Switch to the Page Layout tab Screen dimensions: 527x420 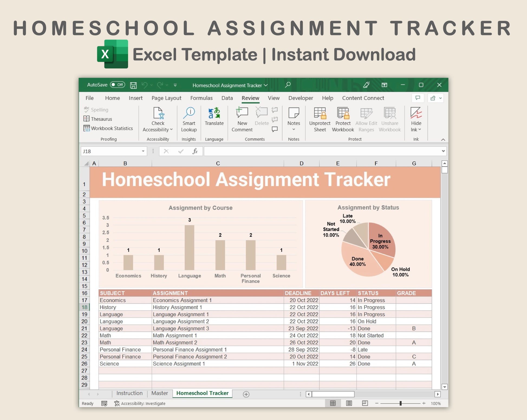click(x=166, y=98)
